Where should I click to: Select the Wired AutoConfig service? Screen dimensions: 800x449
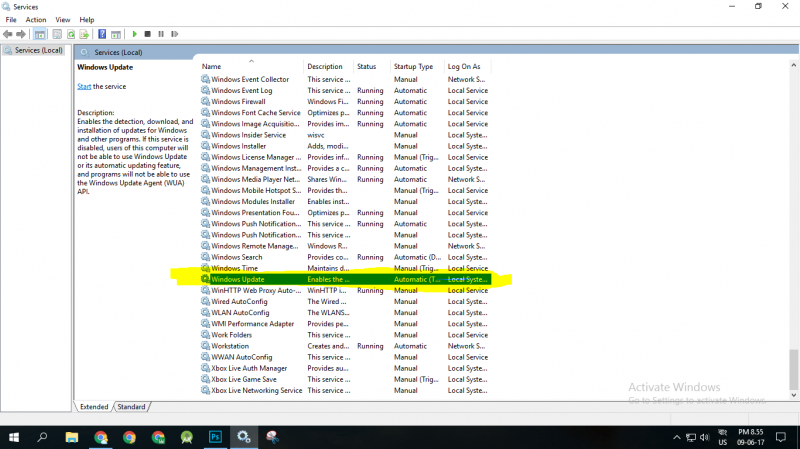345,302
